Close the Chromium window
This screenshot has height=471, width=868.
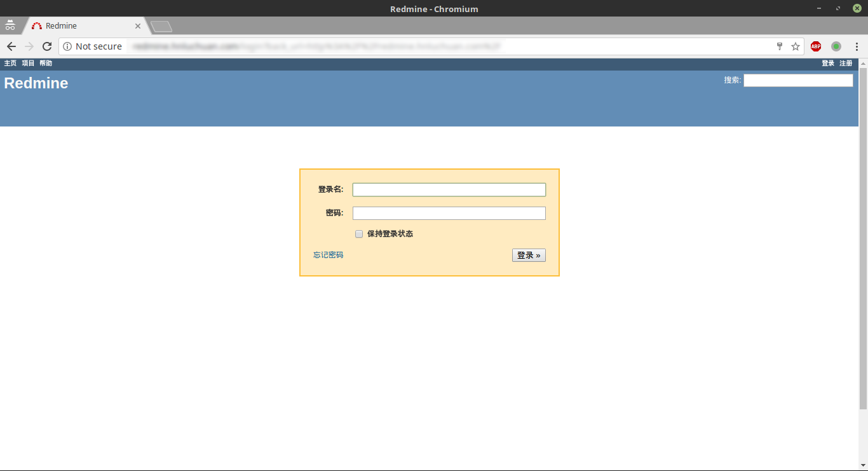coord(857,8)
